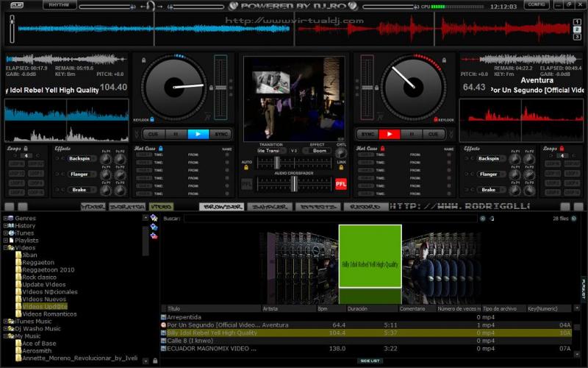
Task: Click CUE on the left deck
Action: pyautogui.click(x=154, y=134)
